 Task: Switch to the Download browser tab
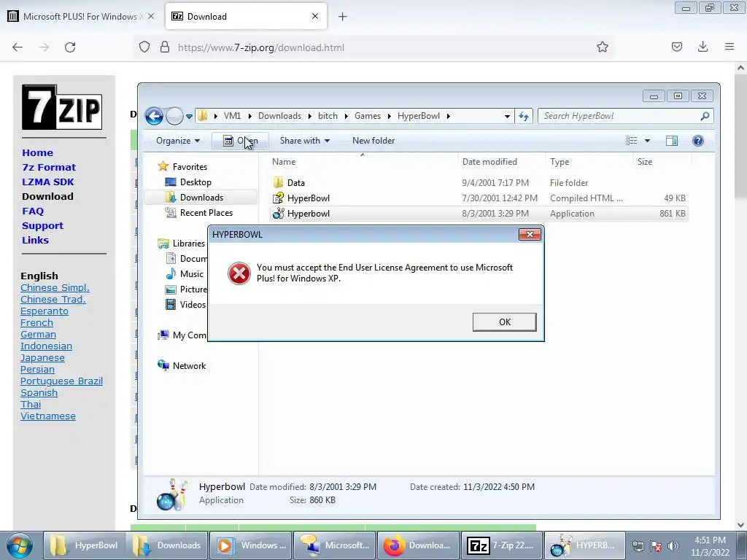coord(247,17)
